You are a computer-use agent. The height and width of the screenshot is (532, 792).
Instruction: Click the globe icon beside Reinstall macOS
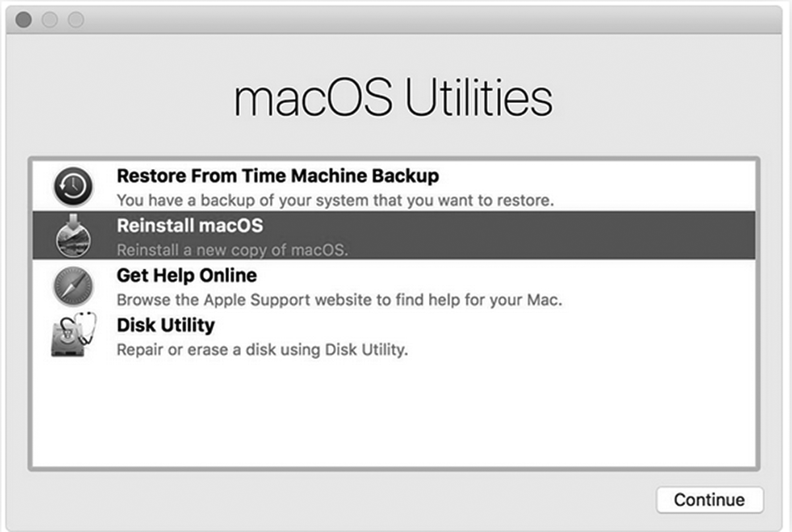pyautogui.click(x=73, y=236)
